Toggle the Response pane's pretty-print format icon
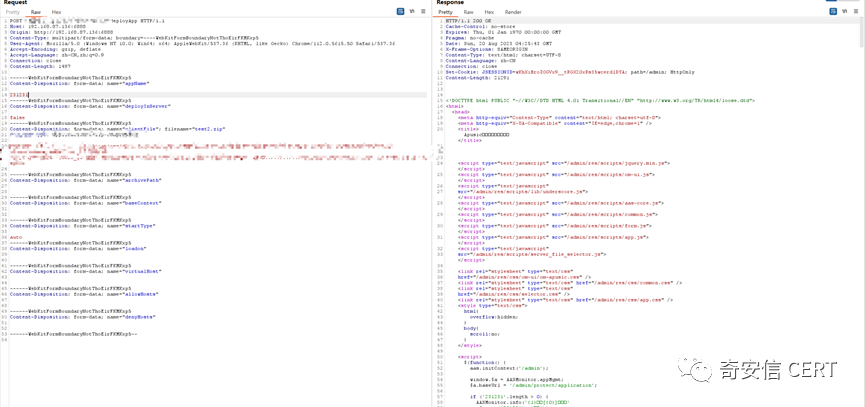This screenshot has height=407, width=865. point(832,12)
